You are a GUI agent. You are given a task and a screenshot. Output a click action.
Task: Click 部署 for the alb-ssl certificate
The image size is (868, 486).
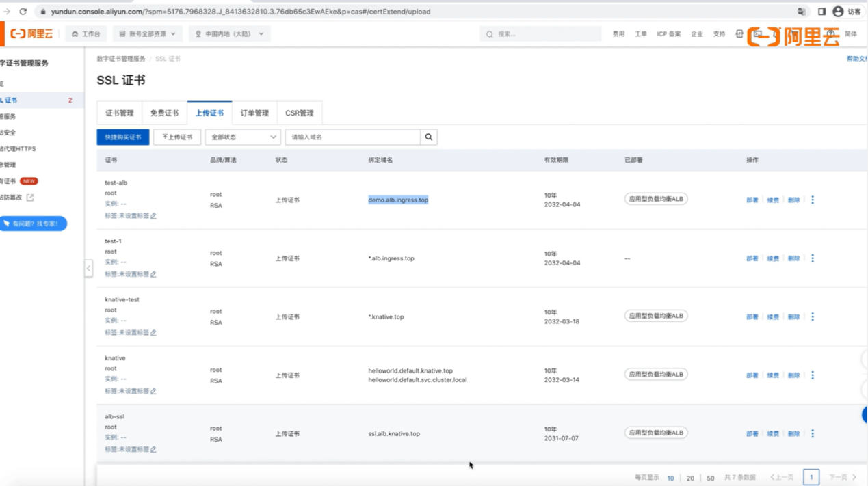752,433
